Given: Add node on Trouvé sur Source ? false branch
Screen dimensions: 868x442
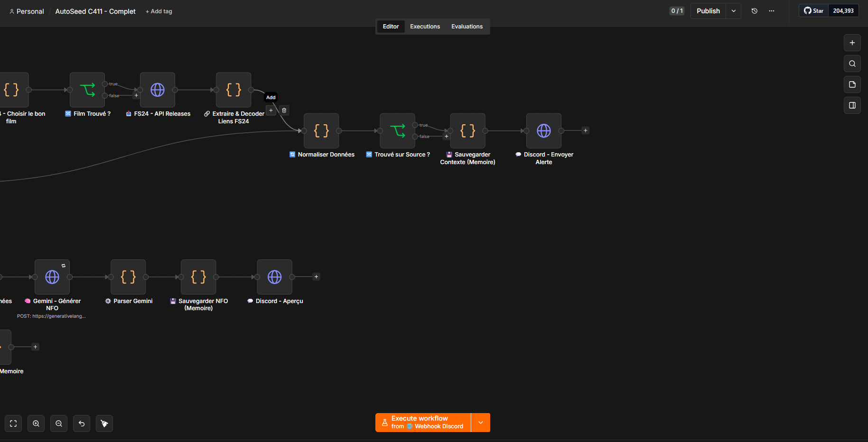Looking at the screenshot, I should click(446, 137).
